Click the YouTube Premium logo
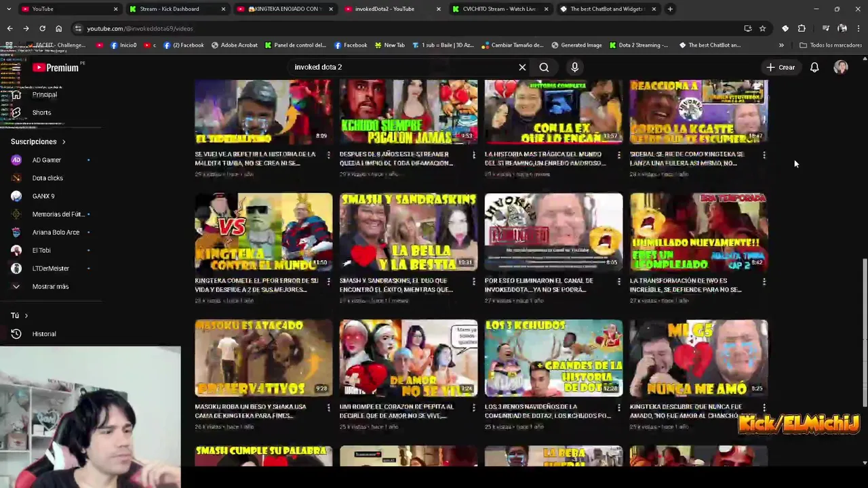The image size is (868, 488). pos(56,67)
